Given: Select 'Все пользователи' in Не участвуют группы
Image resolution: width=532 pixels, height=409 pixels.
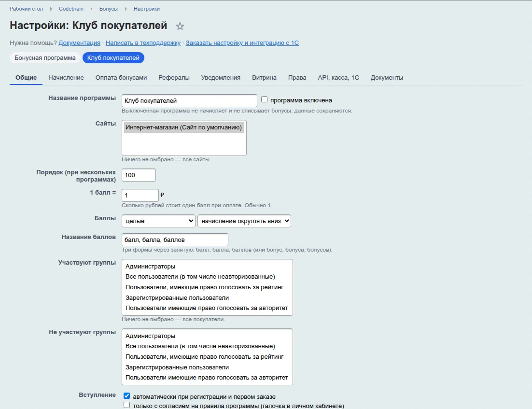Looking at the screenshot, I should pyautogui.click(x=207, y=346).
